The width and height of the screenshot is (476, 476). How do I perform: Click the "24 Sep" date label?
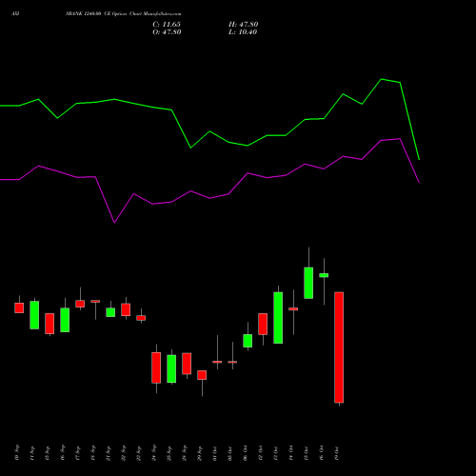154,453
